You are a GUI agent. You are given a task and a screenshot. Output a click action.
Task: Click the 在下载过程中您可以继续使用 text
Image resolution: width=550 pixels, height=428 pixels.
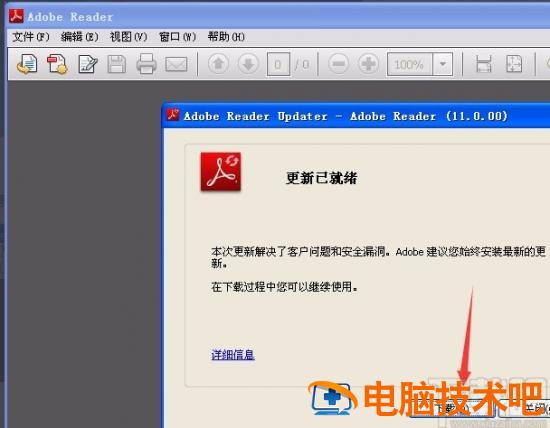pos(285,287)
